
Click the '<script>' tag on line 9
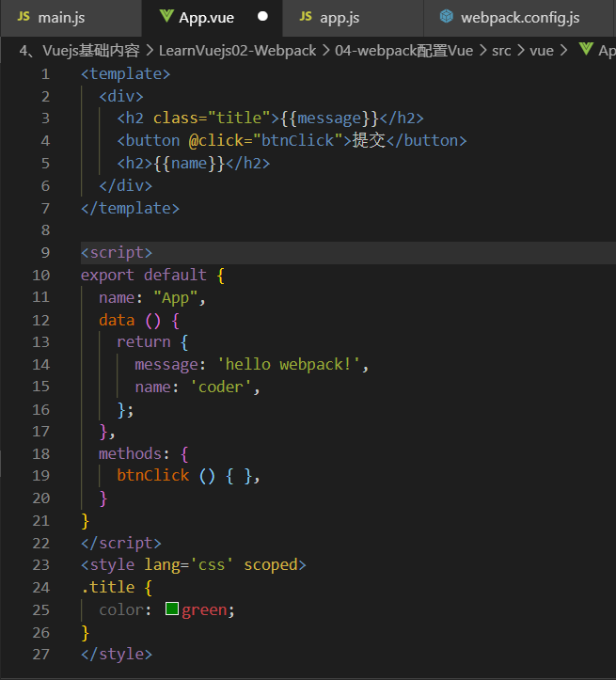(117, 253)
